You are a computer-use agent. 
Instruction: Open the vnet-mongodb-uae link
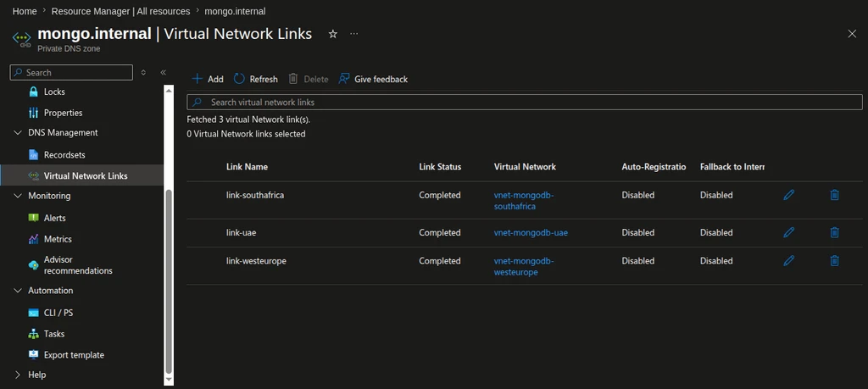pos(531,232)
